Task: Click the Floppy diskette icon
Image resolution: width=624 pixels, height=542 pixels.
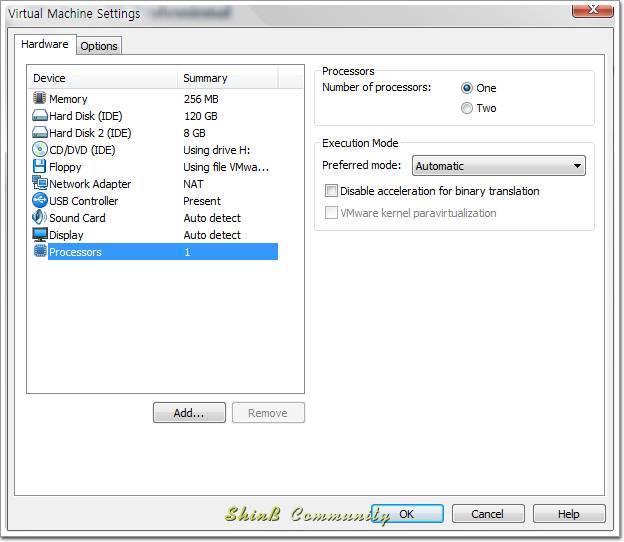Action: (39, 166)
